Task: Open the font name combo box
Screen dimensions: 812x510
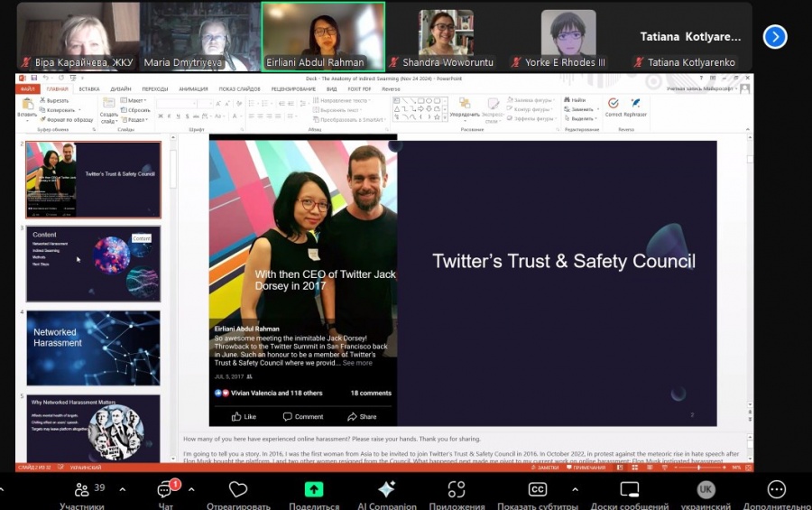Action: coord(176,104)
